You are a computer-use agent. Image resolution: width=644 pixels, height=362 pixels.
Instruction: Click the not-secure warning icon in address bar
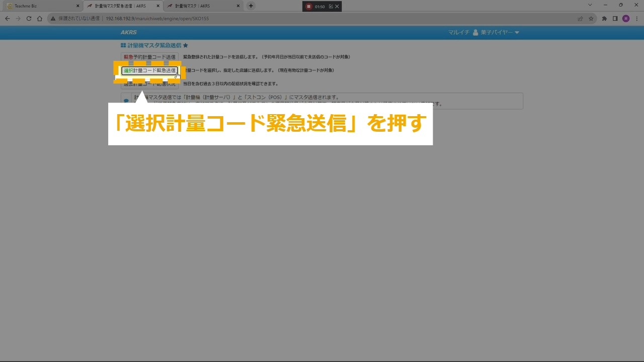(x=53, y=19)
